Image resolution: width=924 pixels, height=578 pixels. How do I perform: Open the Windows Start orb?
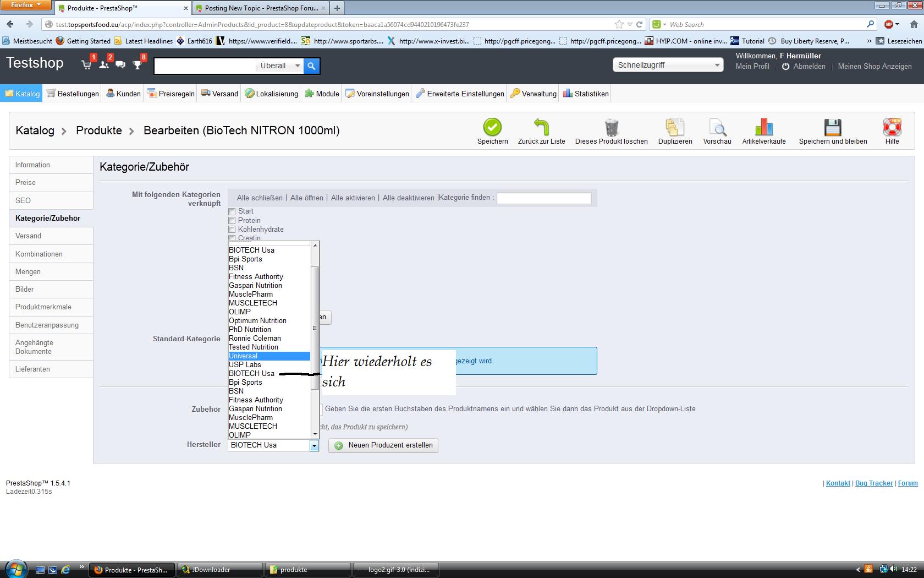coord(15,569)
